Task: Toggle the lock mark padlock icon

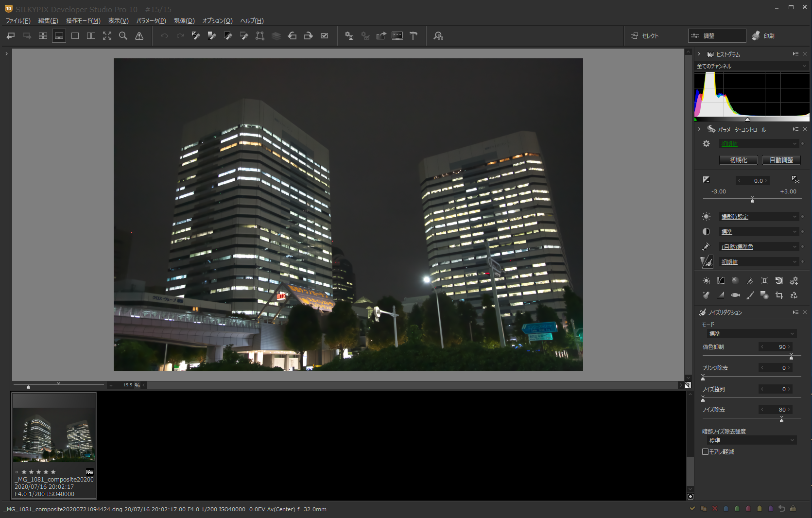Action: (x=793, y=509)
